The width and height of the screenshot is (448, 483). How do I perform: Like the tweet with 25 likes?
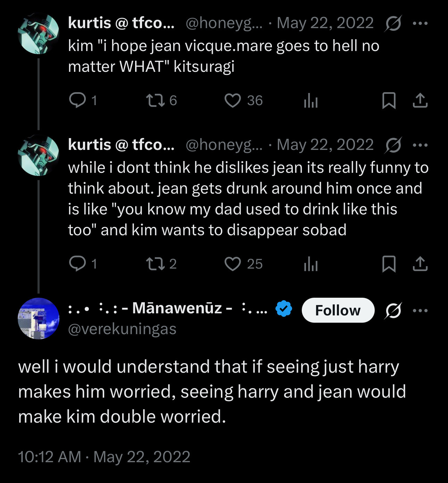[x=232, y=264]
